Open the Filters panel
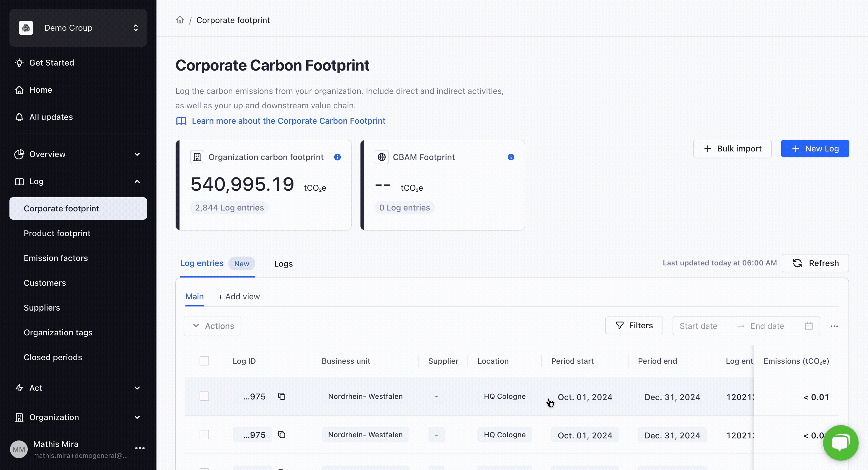 634,325
